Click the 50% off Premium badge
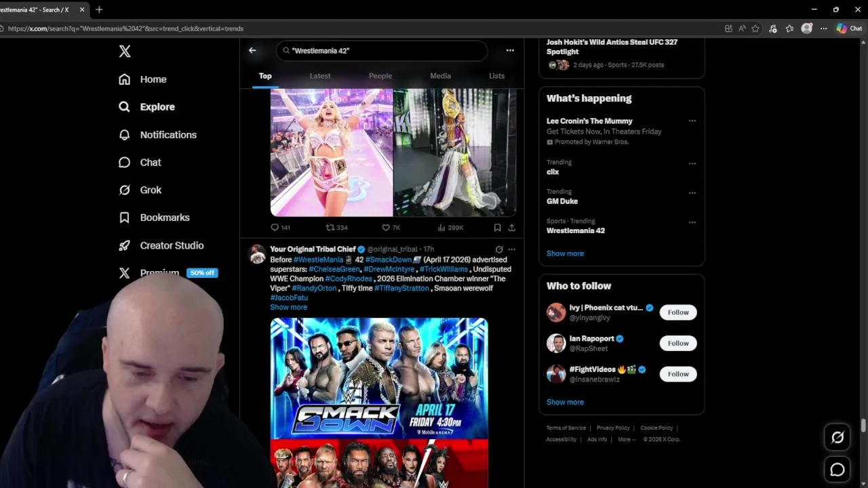 [x=202, y=272]
